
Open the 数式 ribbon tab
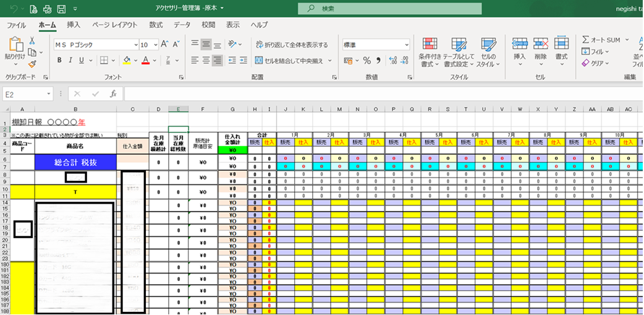click(156, 25)
